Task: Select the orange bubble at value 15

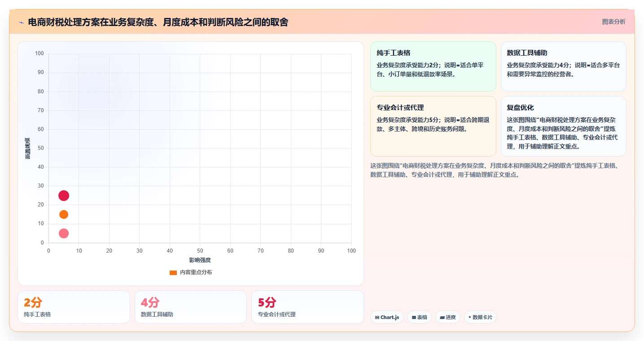Action: point(64,214)
